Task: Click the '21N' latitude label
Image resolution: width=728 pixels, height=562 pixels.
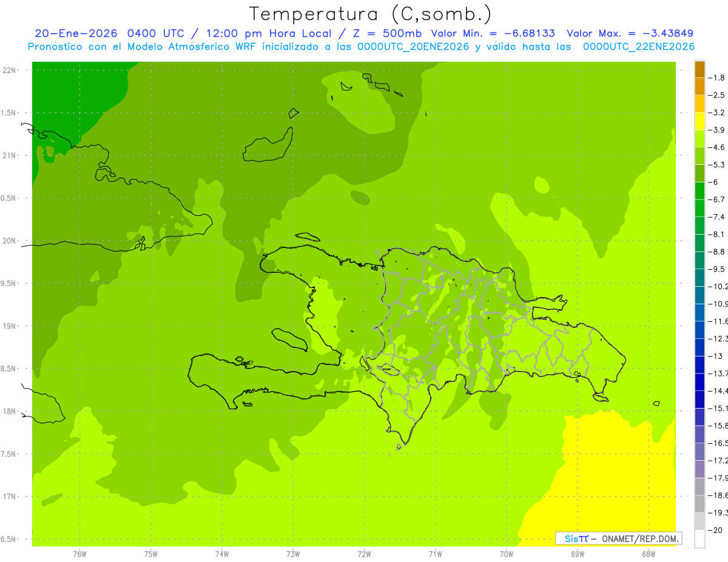Action: pos(9,156)
